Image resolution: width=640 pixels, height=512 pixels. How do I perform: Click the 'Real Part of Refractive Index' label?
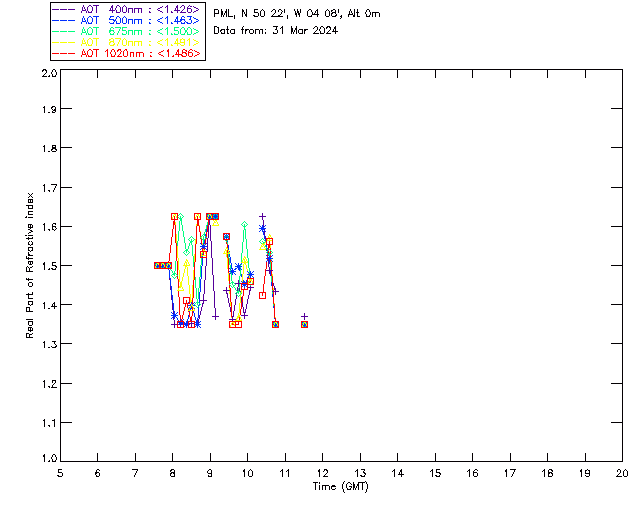[x=31, y=264]
